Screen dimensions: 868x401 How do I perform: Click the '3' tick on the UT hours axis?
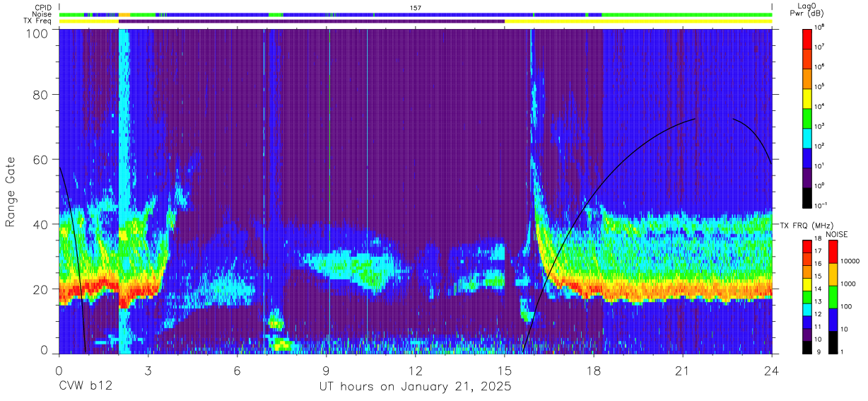click(148, 370)
